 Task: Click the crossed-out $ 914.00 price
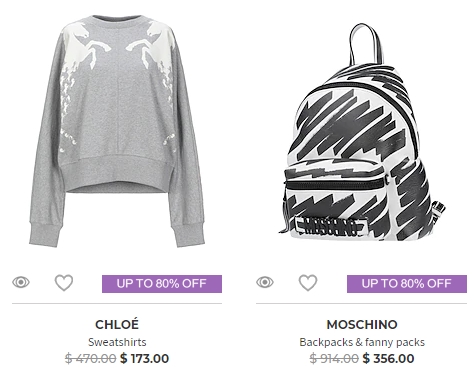coord(334,358)
